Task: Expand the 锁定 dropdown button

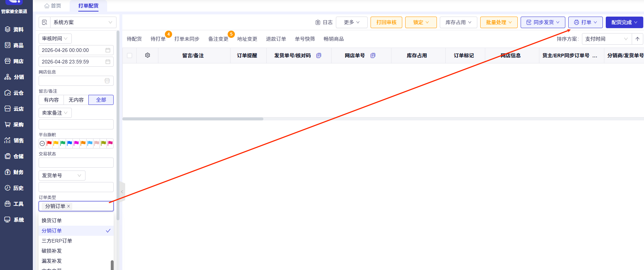Action: [421, 22]
